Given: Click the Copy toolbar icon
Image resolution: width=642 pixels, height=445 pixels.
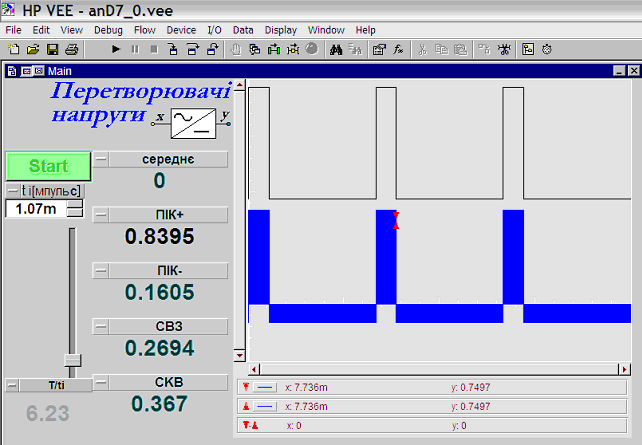Looking at the screenshot, I should 441,50.
